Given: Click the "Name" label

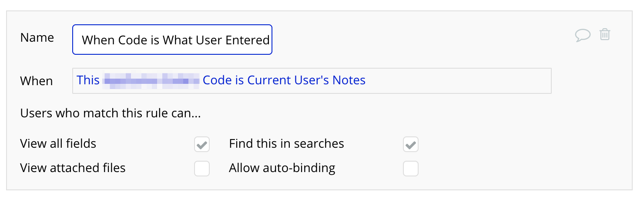Looking at the screenshot, I should click(x=37, y=38).
